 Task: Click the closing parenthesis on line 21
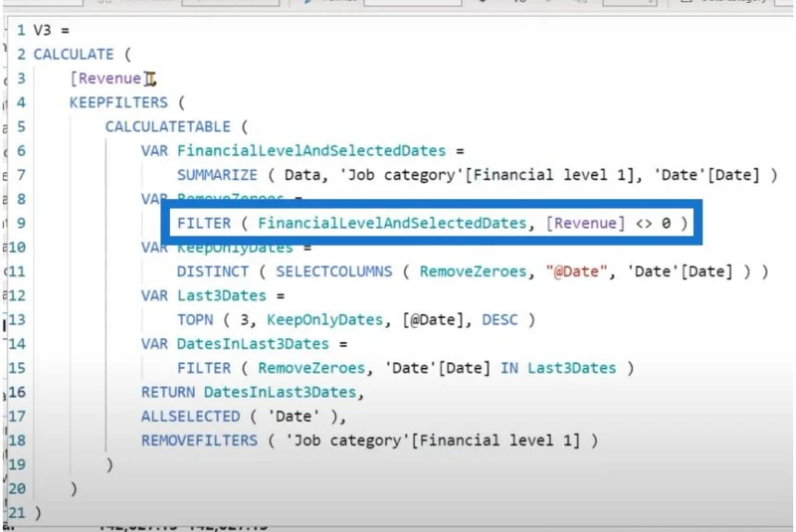[x=38, y=513]
